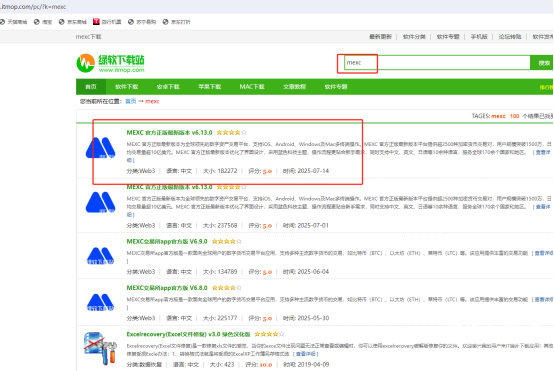Viewport: 554px width, 371px height.
Task: Click text 大小: 225177
Action: tap(220, 318)
